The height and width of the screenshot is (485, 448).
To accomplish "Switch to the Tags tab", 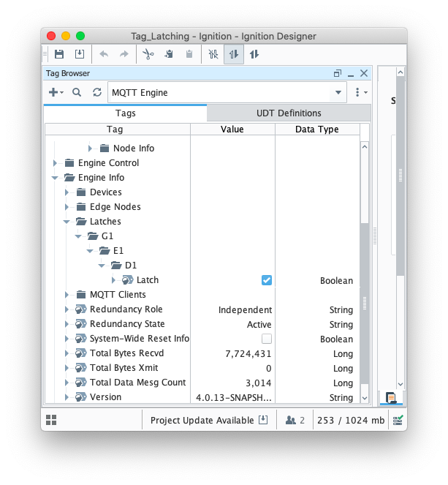I will [x=126, y=113].
